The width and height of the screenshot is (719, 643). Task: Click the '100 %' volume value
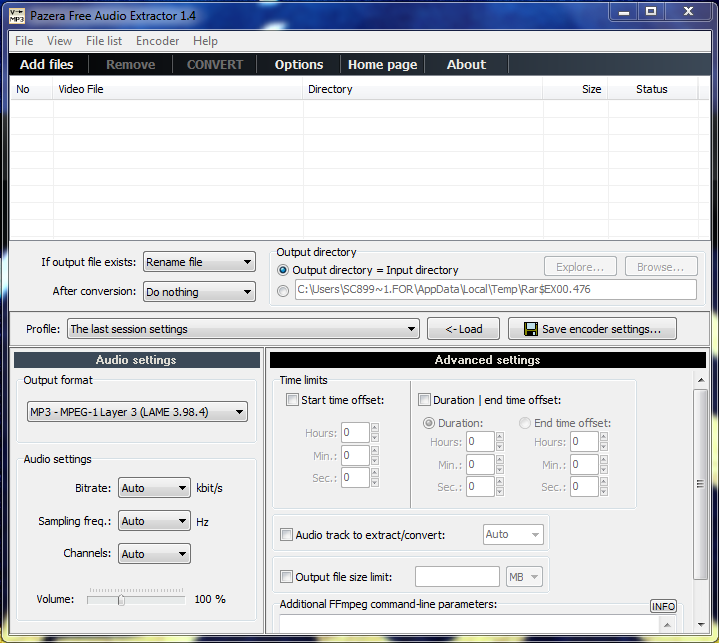point(210,599)
